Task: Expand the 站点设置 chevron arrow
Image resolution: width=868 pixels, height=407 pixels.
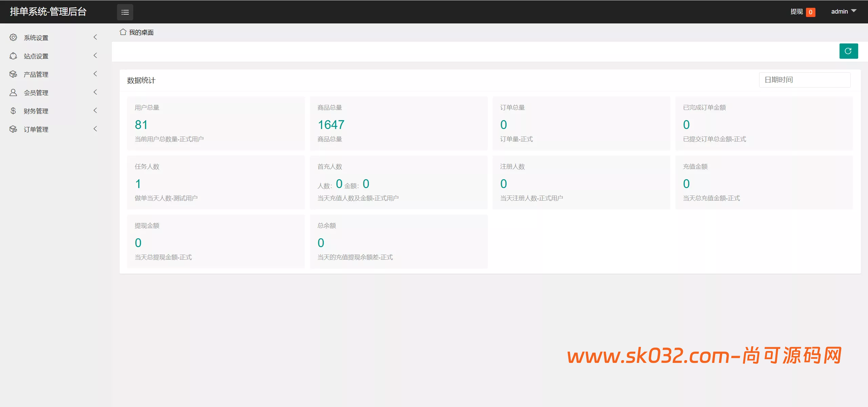Action: click(x=95, y=55)
